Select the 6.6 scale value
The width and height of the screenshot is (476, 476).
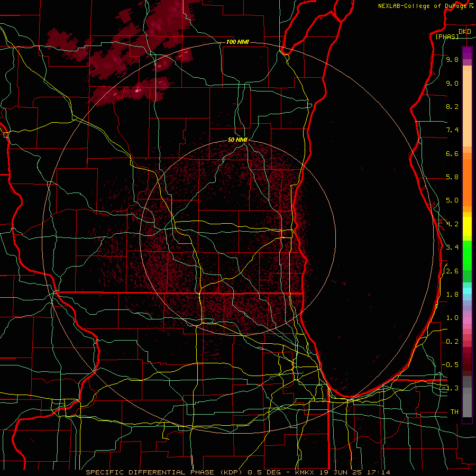coord(452,153)
